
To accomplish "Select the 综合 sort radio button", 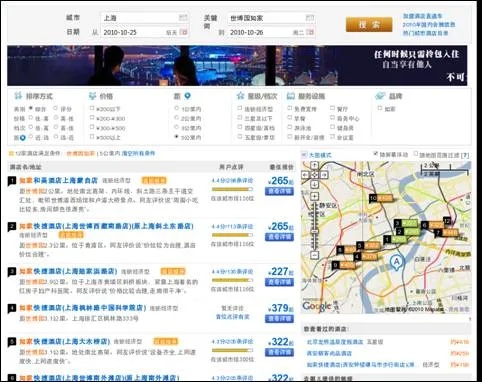I will tap(31, 108).
